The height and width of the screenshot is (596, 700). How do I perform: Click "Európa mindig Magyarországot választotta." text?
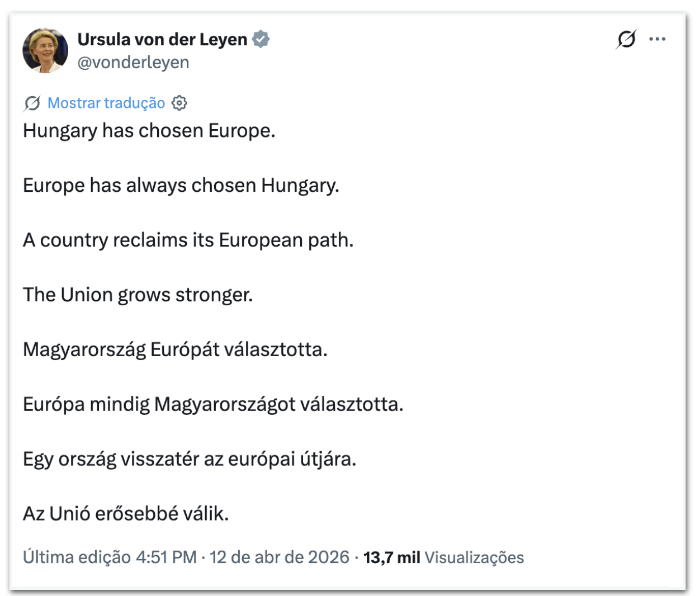[213, 404]
